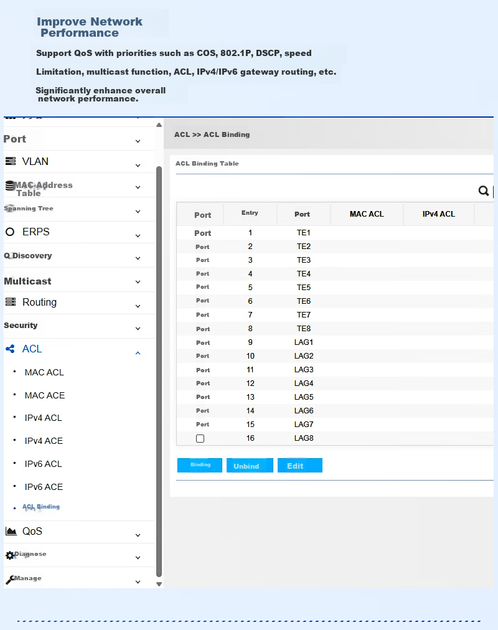This screenshot has width=498, height=630.
Task: Select the LAG6 table cell
Action: [303, 411]
